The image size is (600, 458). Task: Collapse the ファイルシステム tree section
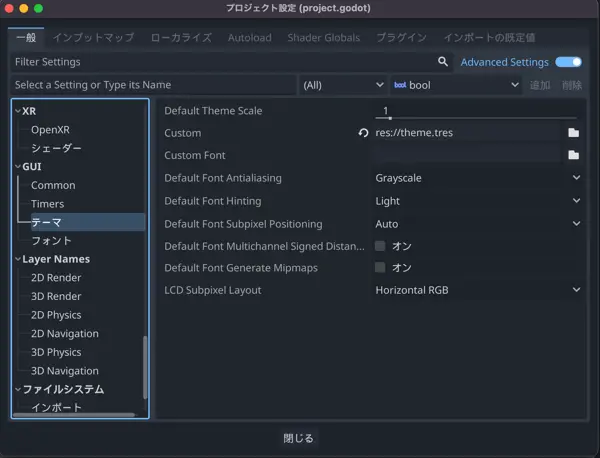point(18,389)
